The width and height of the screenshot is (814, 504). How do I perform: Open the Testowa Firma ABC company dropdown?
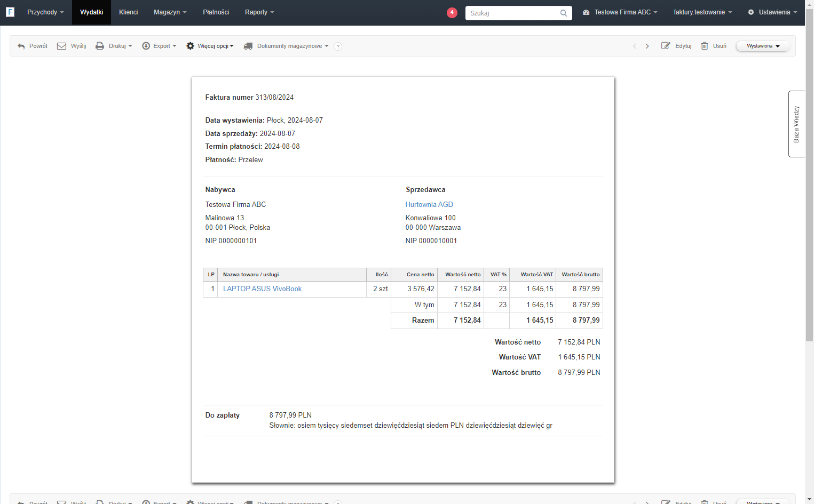pyautogui.click(x=626, y=12)
